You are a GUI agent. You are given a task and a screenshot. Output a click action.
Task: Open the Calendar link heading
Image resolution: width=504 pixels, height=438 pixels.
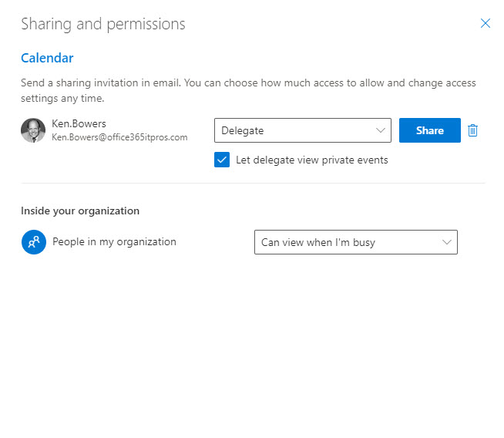click(x=47, y=58)
